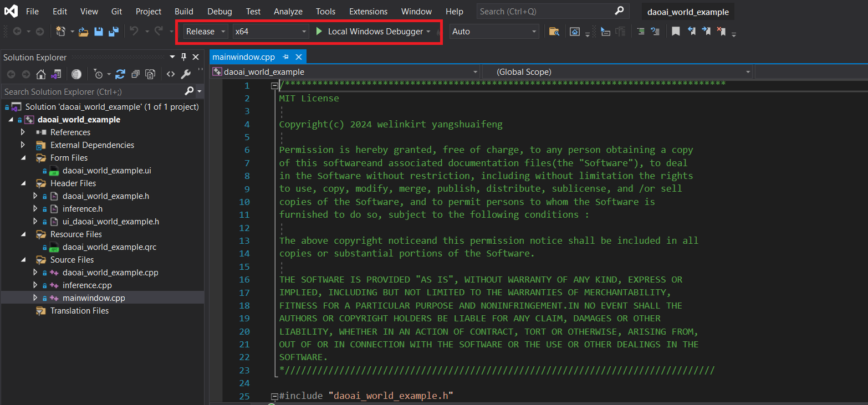Image resolution: width=868 pixels, height=405 pixels.
Task: Collapse the #include block at line 25
Action: click(x=274, y=396)
